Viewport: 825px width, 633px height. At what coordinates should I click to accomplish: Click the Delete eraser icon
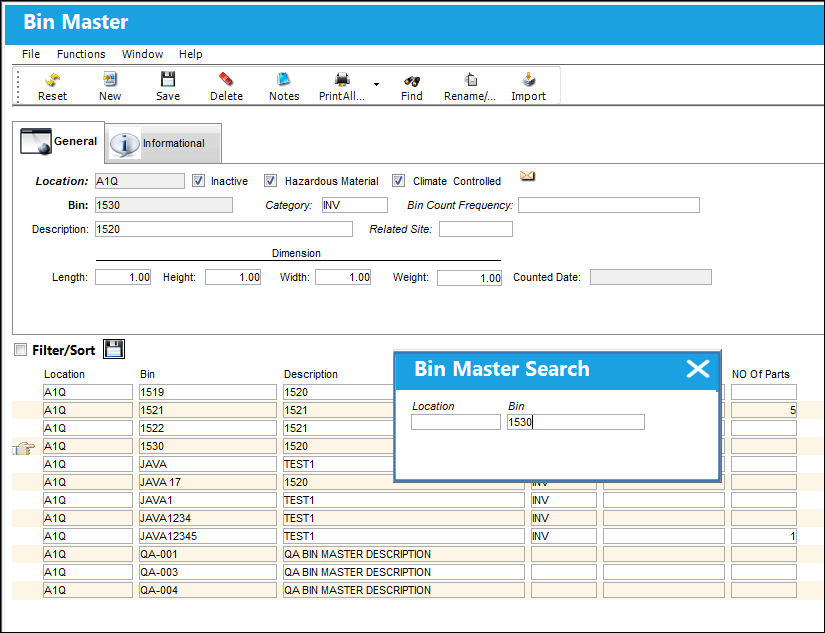point(226,79)
